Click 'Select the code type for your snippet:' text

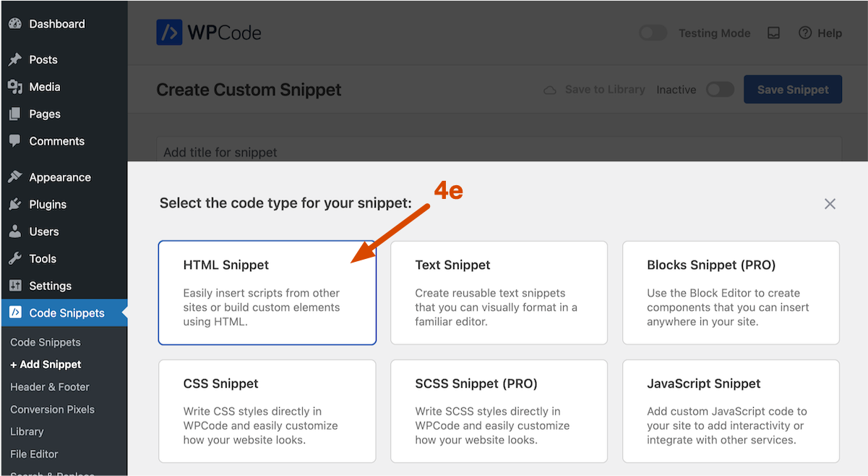point(285,203)
